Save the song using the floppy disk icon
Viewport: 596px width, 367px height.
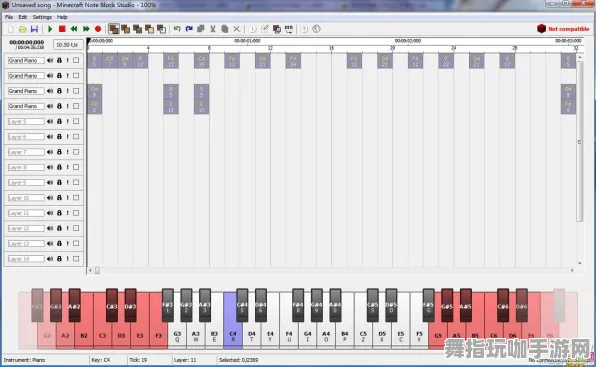pos(34,29)
